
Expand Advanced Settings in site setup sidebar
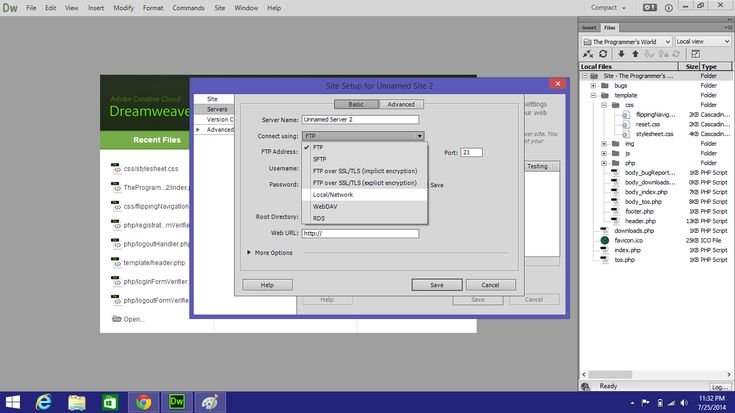pyautogui.click(x=198, y=129)
